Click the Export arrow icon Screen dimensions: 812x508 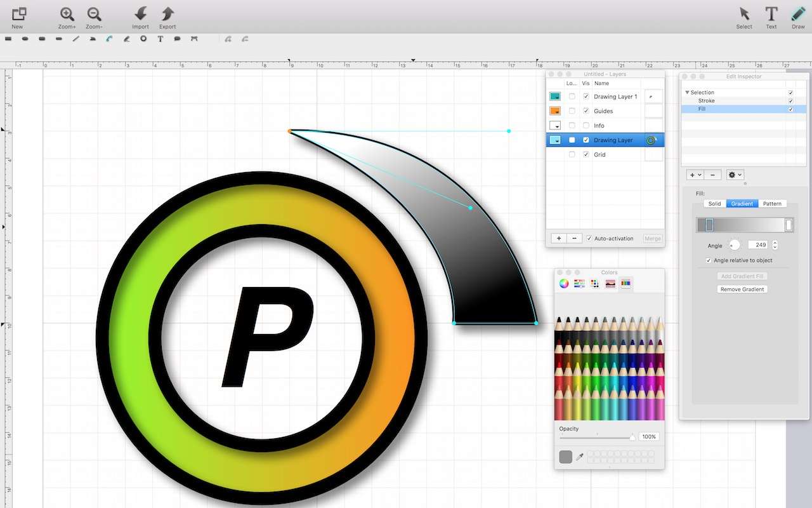(167, 15)
